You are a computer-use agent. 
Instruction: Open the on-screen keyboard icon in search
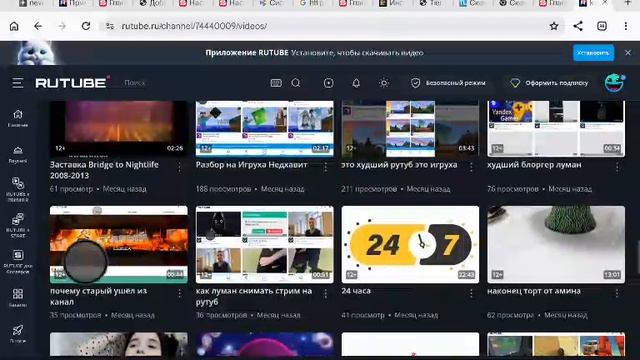(276, 83)
